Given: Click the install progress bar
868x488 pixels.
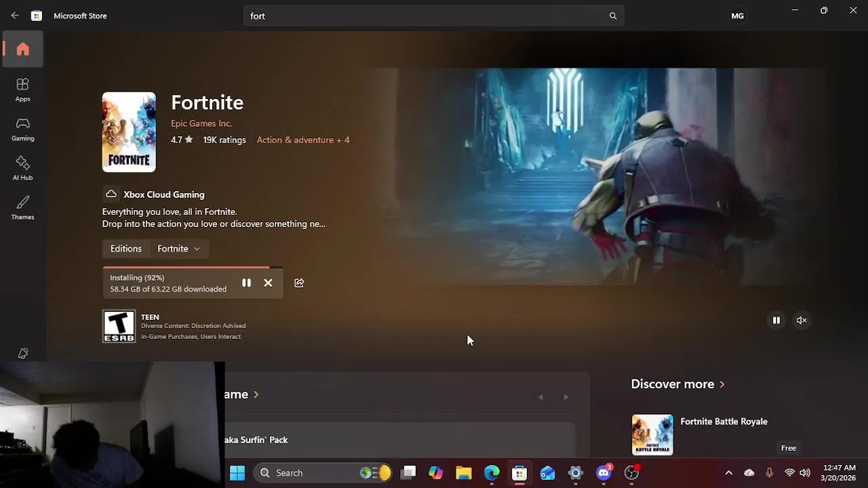Looking at the screenshot, I should [x=193, y=268].
